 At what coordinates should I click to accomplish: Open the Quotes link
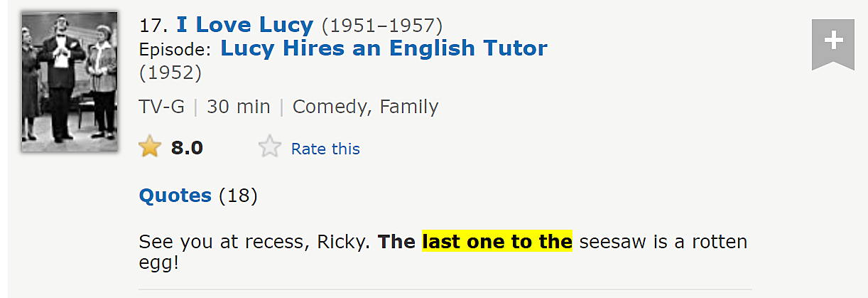point(175,195)
